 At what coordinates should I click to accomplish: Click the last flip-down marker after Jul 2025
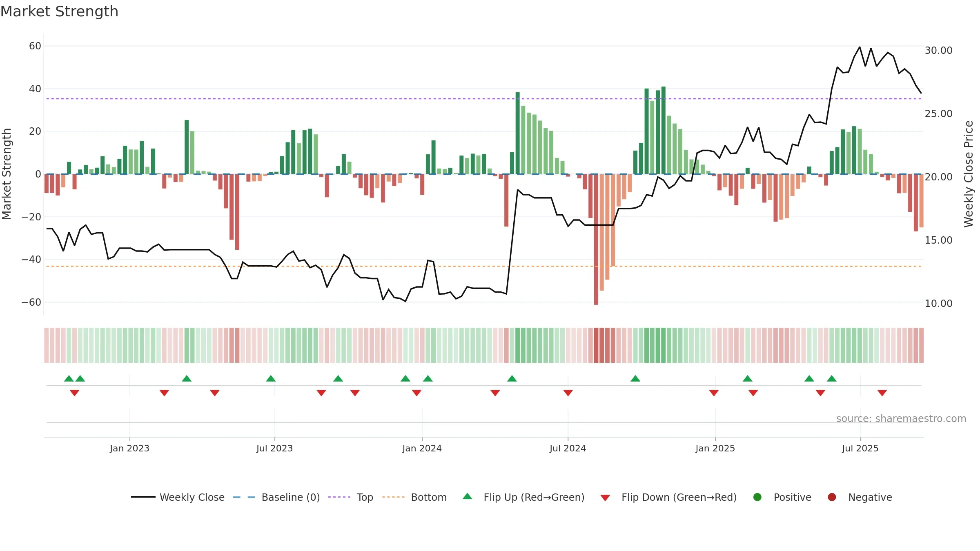(x=882, y=393)
